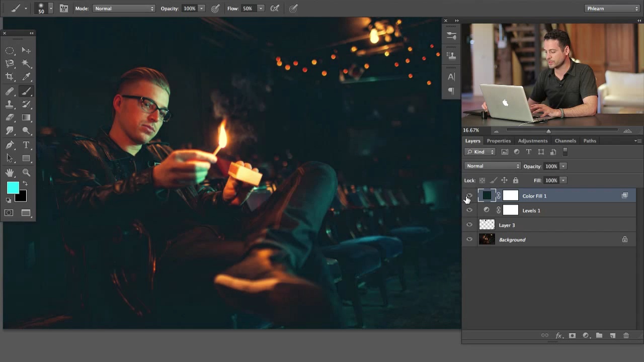Select the Healing Brush tool
The width and height of the screenshot is (644, 362).
coord(10,92)
